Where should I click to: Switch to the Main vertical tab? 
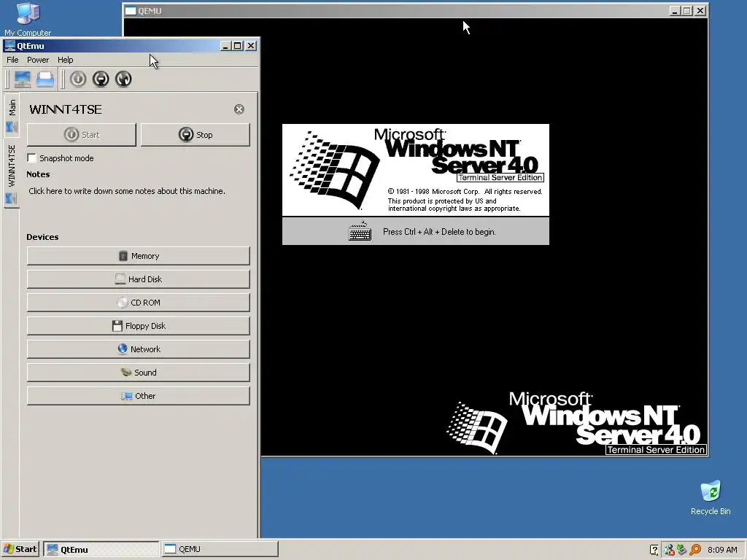click(12, 114)
